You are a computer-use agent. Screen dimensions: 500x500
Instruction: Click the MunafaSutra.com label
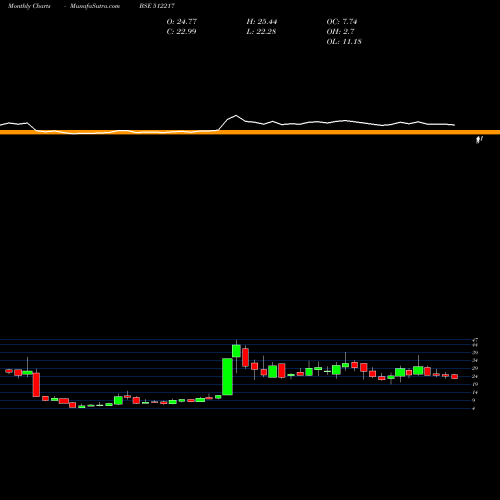tap(95, 6)
